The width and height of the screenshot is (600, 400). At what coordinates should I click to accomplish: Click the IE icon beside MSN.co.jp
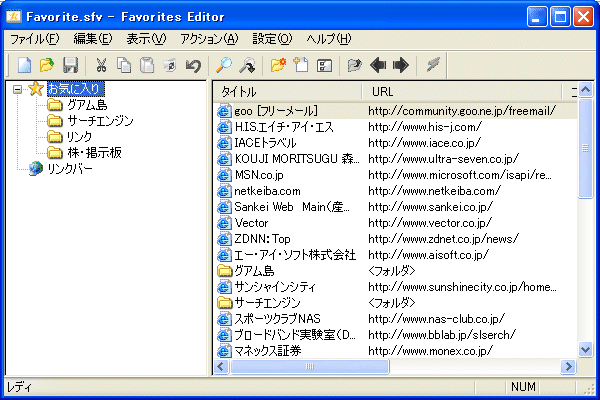coord(224,175)
